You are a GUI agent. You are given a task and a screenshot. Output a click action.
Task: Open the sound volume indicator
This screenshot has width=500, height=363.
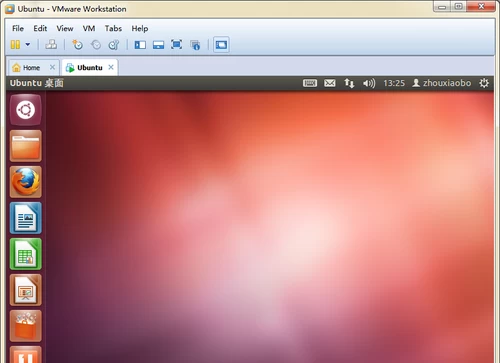369,83
